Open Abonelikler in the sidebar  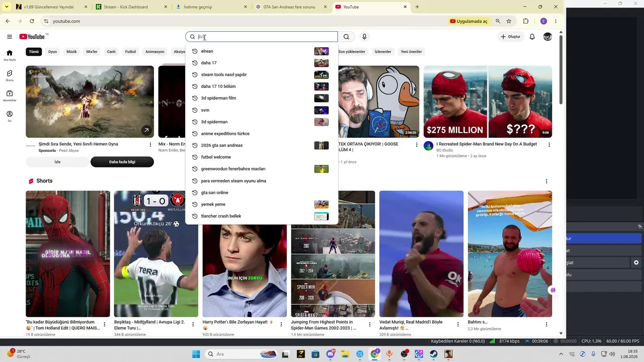pos(10,96)
